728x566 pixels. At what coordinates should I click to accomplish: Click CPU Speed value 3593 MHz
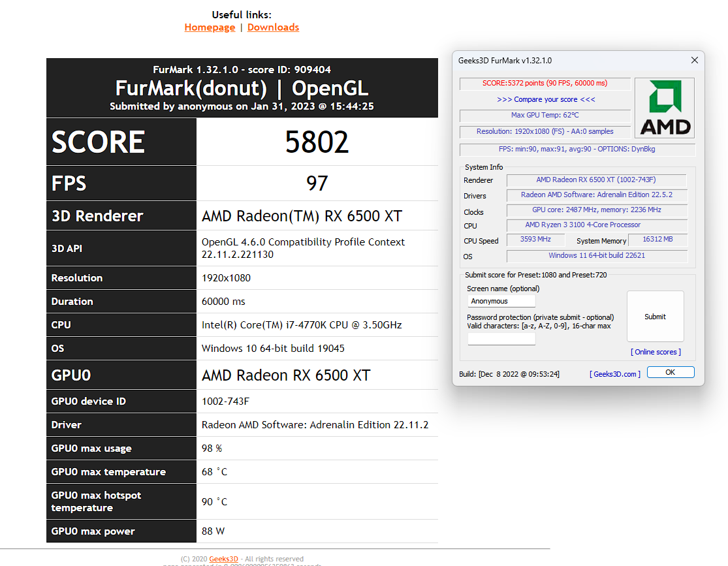[535, 240]
